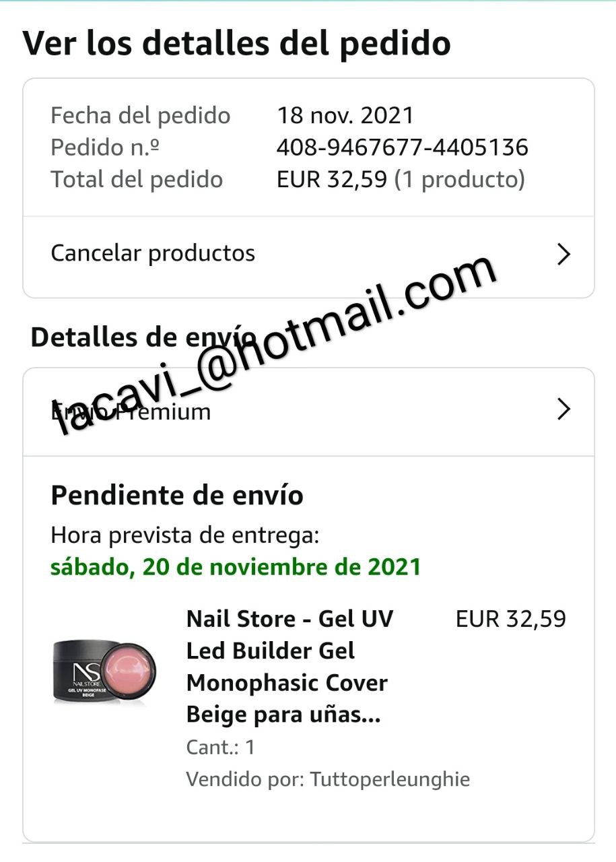Expand the Envío Premium row arrow
The image size is (616, 862).
point(564,409)
